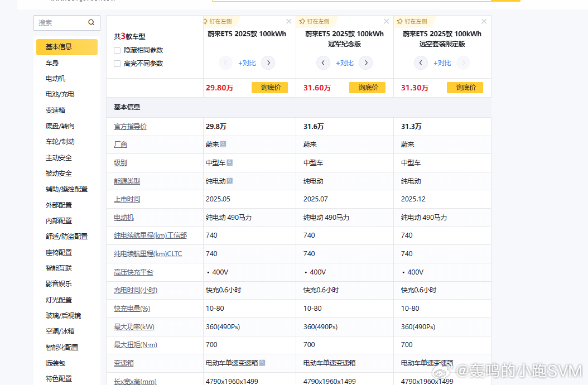Go to 内部配置 section in sidebar

[59, 220]
